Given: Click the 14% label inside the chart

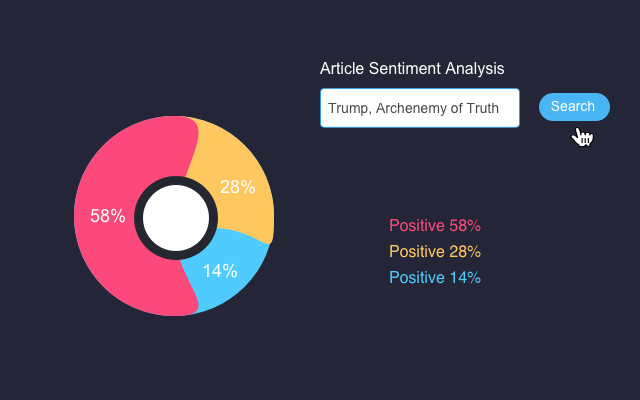Looking at the screenshot, I should [220, 271].
